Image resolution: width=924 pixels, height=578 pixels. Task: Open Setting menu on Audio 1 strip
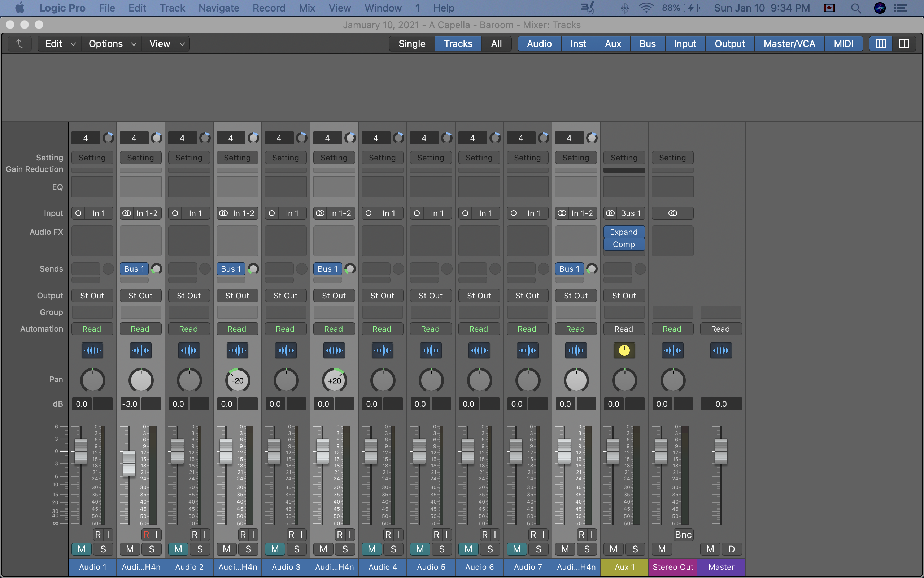[x=92, y=158]
